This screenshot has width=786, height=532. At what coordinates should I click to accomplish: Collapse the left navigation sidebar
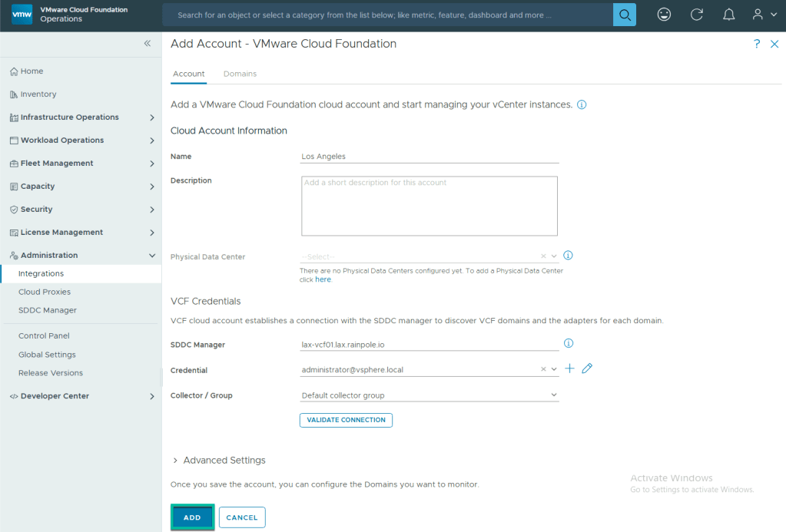[148, 44]
